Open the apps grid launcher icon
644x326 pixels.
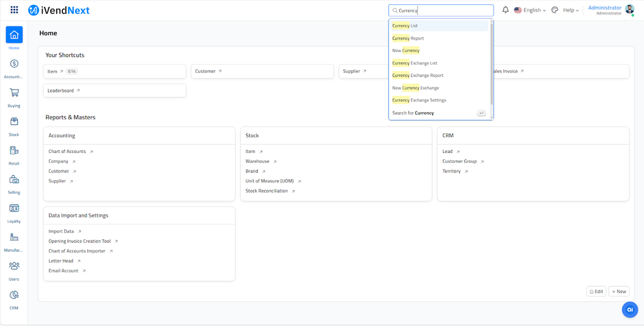tap(14, 10)
